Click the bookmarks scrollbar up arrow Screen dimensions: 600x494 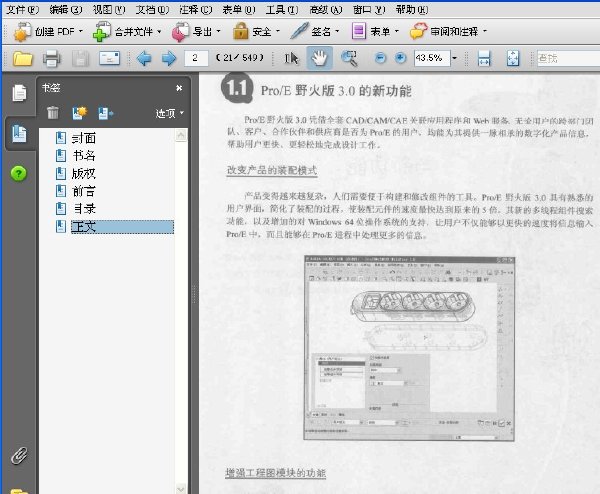pos(181,135)
